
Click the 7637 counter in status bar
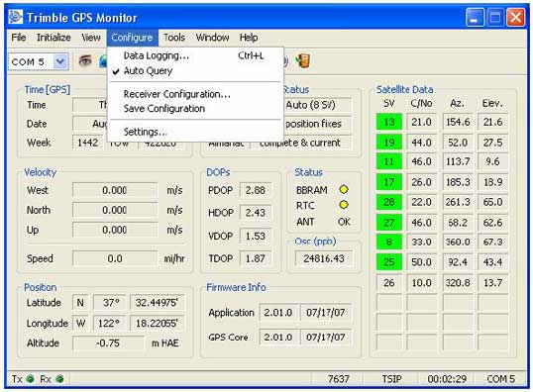(x=339, y=379)
